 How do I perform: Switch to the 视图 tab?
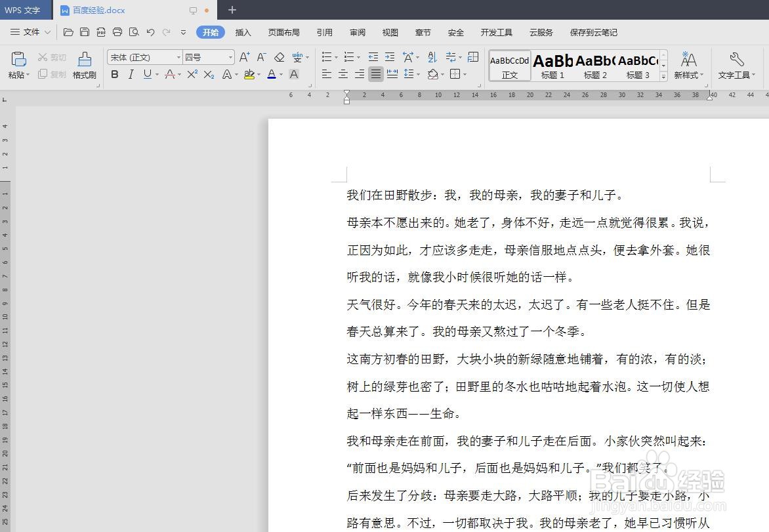click(x=390, y=32)
